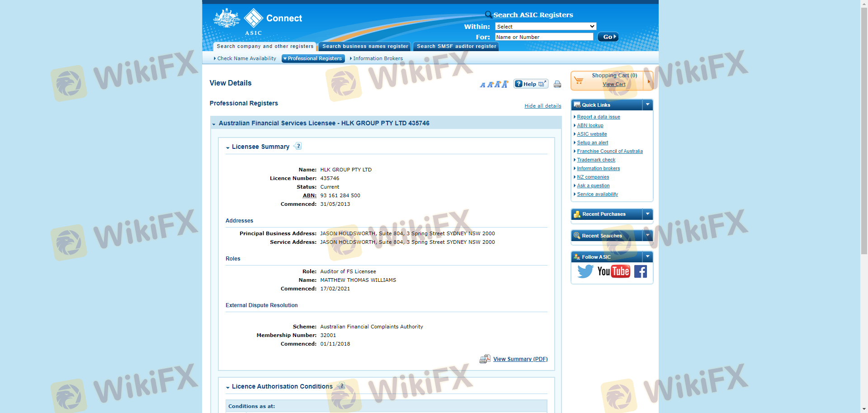Image resolution: width=868 pixels, height=413 pixels.
Task: Click the printer icon
Action: pos(557,84)
